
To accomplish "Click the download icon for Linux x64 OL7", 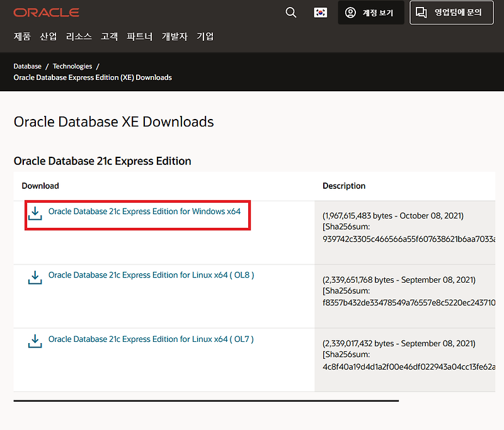I will [37, 342].
